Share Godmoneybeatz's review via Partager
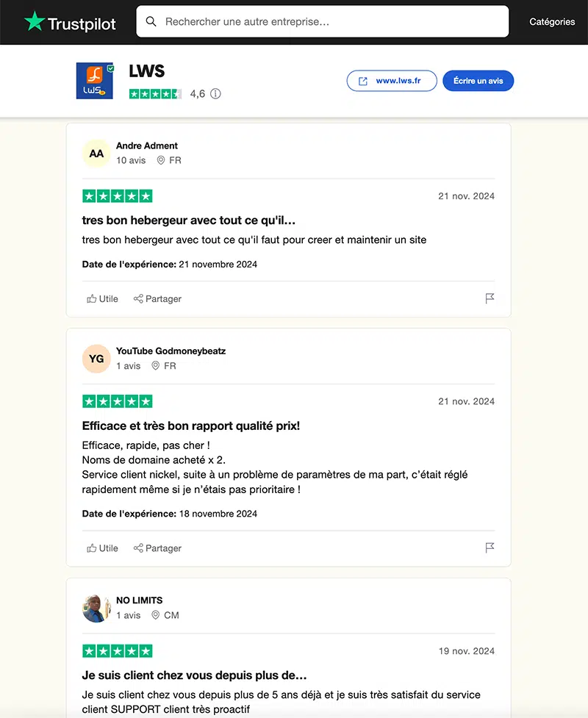This screenshot has width=588, height=718. click(157, 548)
